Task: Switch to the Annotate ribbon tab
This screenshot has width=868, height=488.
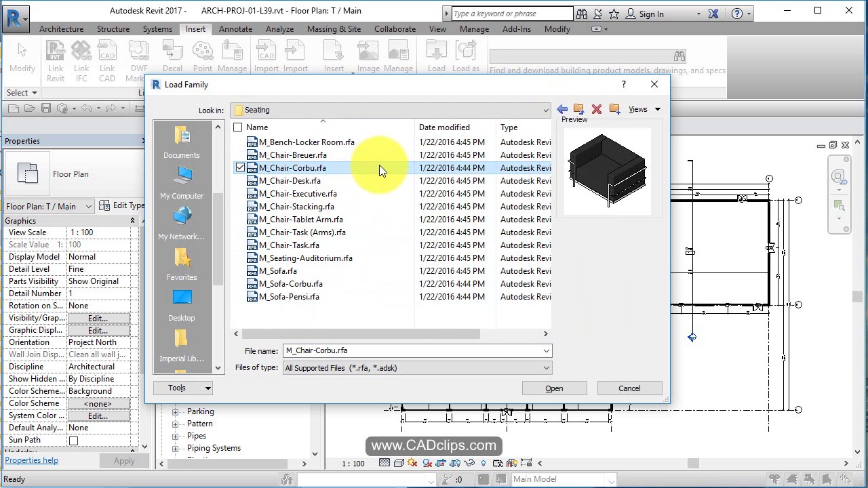Action: pos(235,28)
